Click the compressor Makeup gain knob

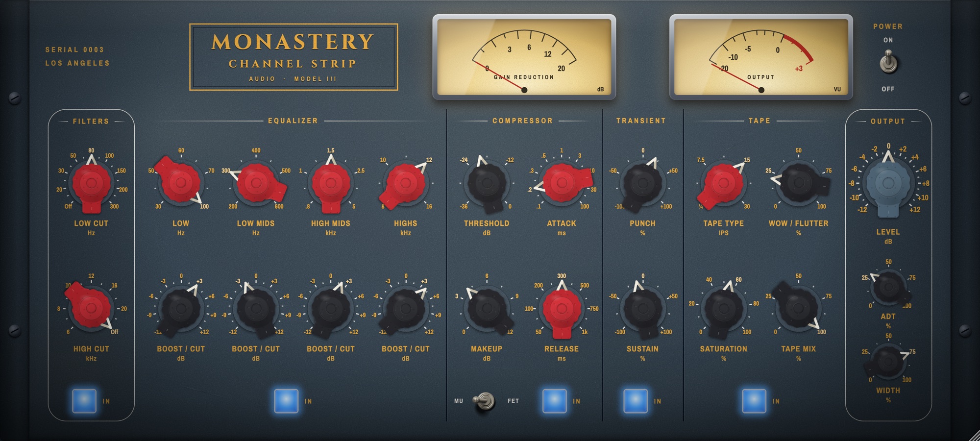(487, 309)
